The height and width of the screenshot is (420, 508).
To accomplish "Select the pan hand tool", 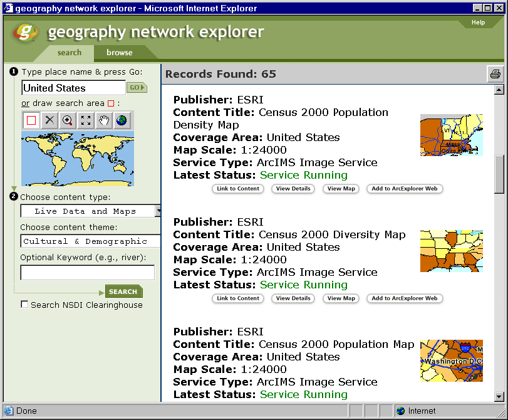I will pos(103,120).
